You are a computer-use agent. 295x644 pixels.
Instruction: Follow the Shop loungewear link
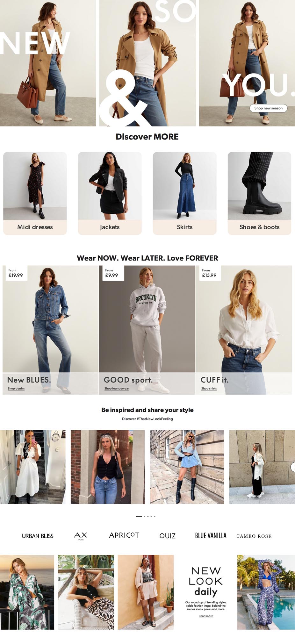(x=117, y=389)
